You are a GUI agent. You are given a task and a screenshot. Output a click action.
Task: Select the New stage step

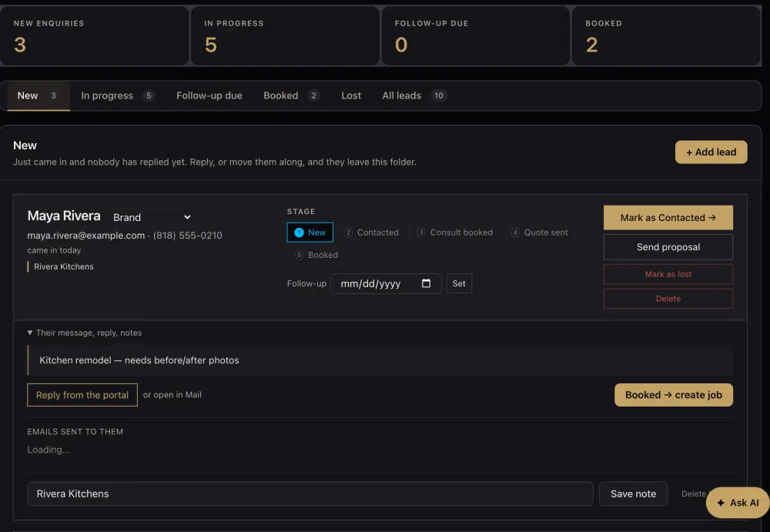pyautogui.click(x=310, y=233)
